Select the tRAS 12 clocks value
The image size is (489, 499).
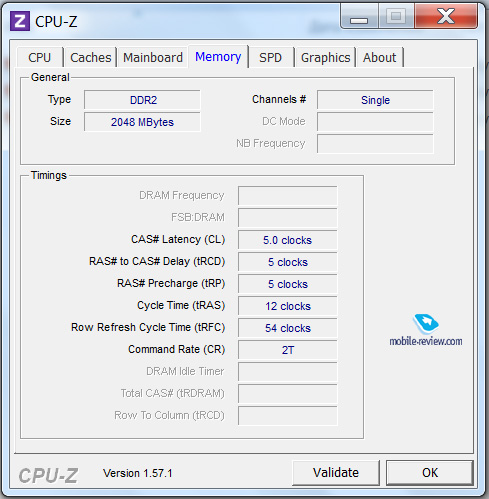(288, 306)
